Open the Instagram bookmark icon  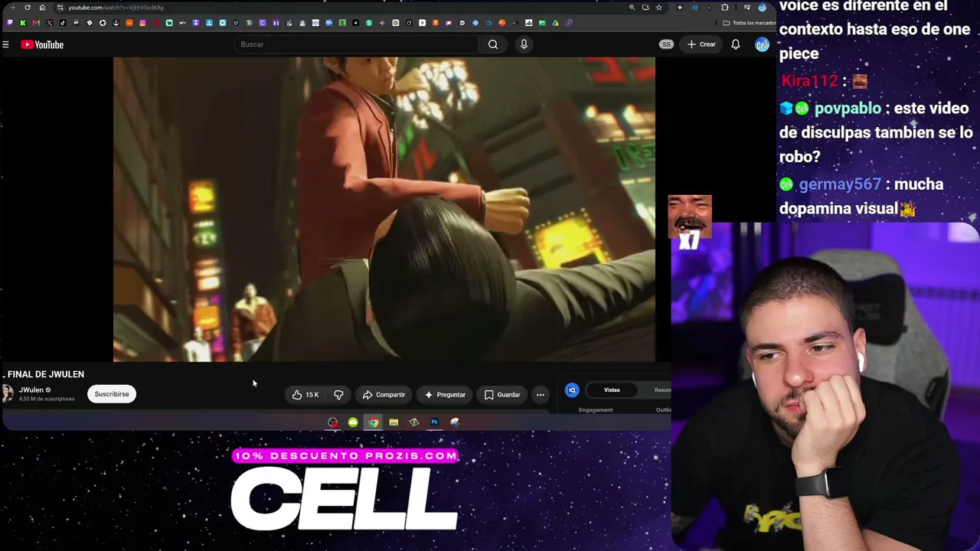[x=142, y=23]
